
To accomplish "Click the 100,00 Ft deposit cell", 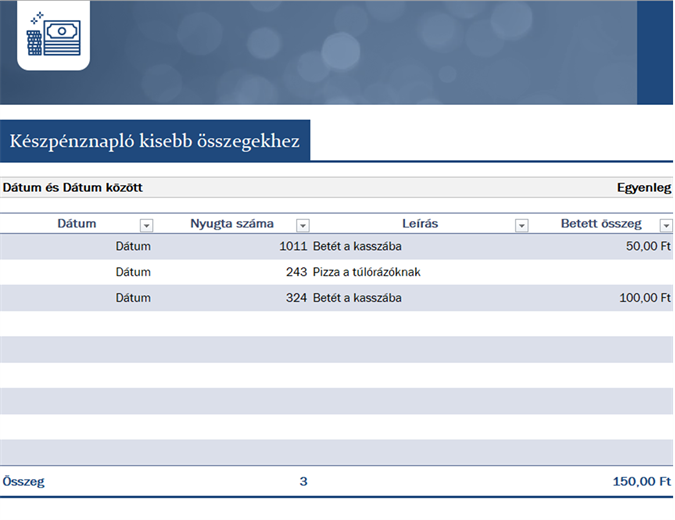I will pyautogui.click(x=602, y=298).
